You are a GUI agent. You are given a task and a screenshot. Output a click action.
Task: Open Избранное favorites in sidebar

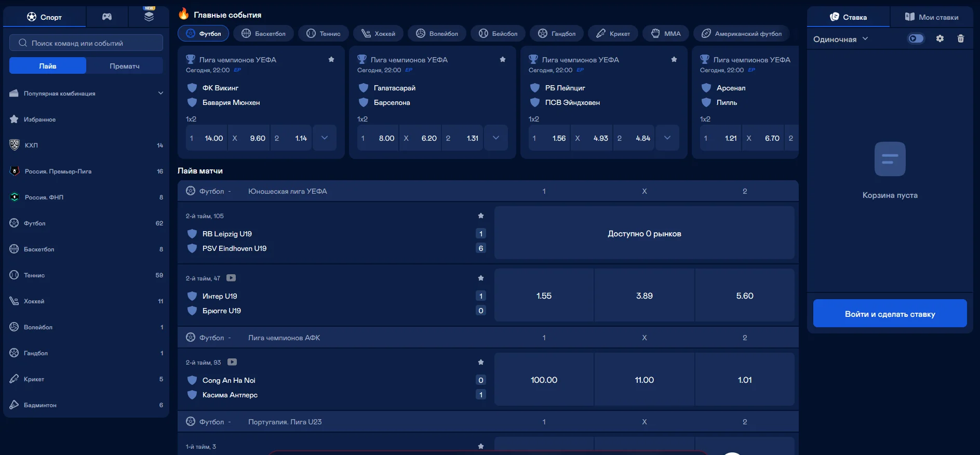click(86, 119)
